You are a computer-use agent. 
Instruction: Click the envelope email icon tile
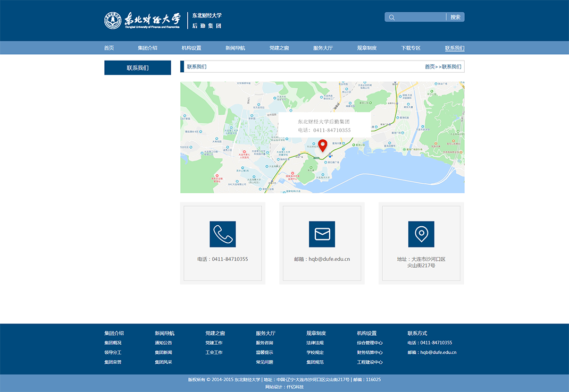(x=322, y=234)
